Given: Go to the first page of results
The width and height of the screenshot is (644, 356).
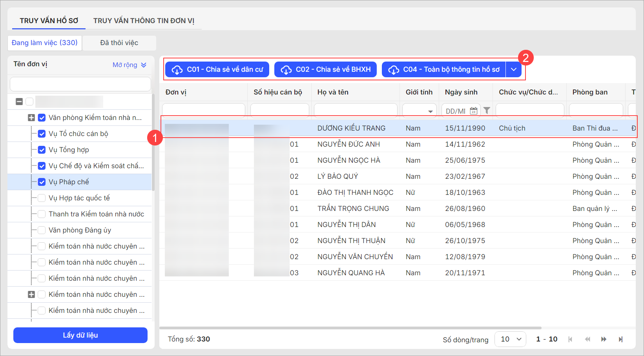Looking at the screenshot, I should [x=570, y=339].
